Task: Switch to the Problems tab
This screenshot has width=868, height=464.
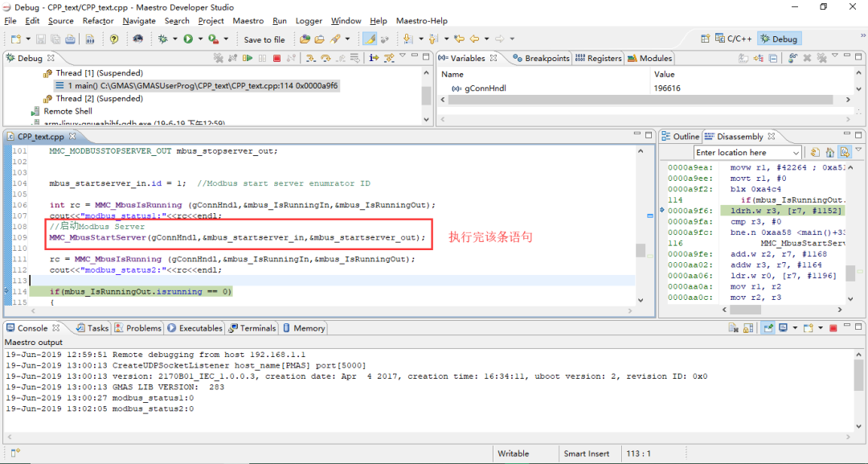Action: click(x=138, y=328)
